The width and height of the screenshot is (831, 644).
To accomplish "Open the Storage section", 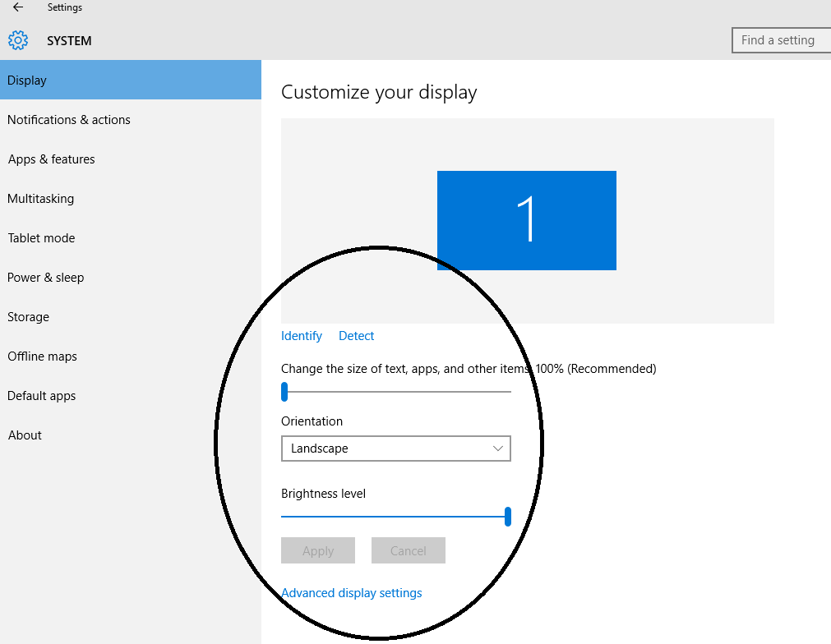I will pos(29,317).
